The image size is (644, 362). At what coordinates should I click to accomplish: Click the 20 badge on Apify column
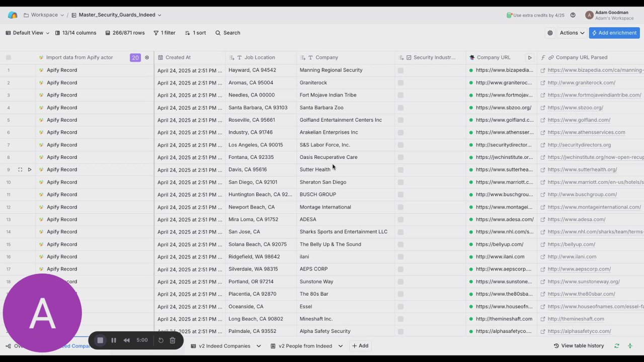click(135, 57)
